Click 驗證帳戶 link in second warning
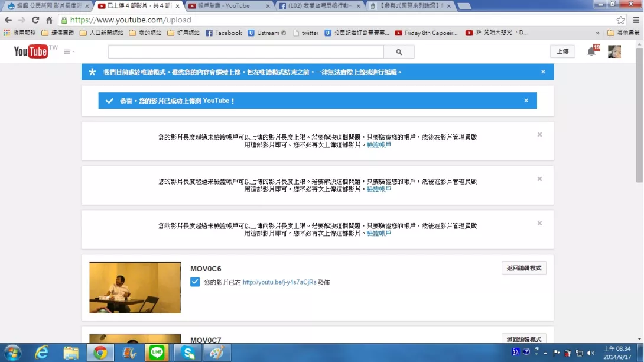The width and height of the screenshot is (644, 362). [x=379, y=189]
